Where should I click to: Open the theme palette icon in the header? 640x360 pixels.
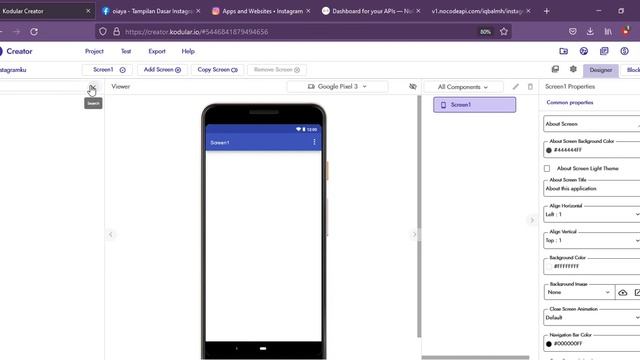click(x=584, y=51)
